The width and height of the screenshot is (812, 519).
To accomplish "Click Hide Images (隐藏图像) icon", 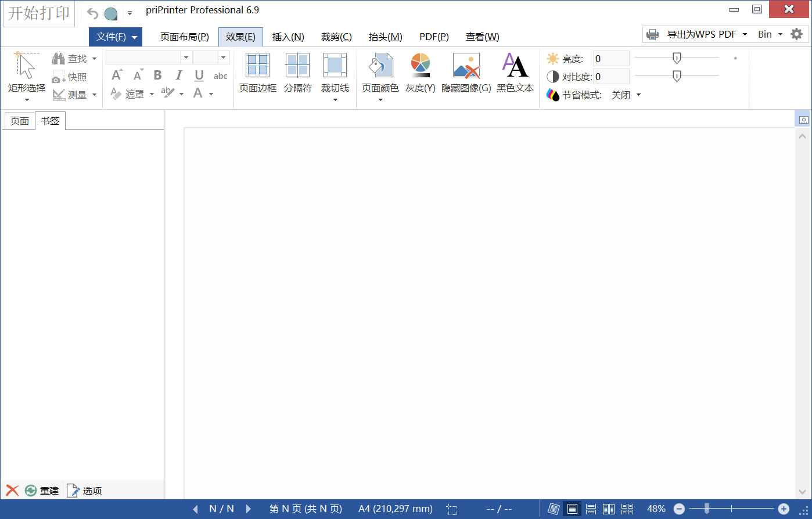I will pos(466,66).
